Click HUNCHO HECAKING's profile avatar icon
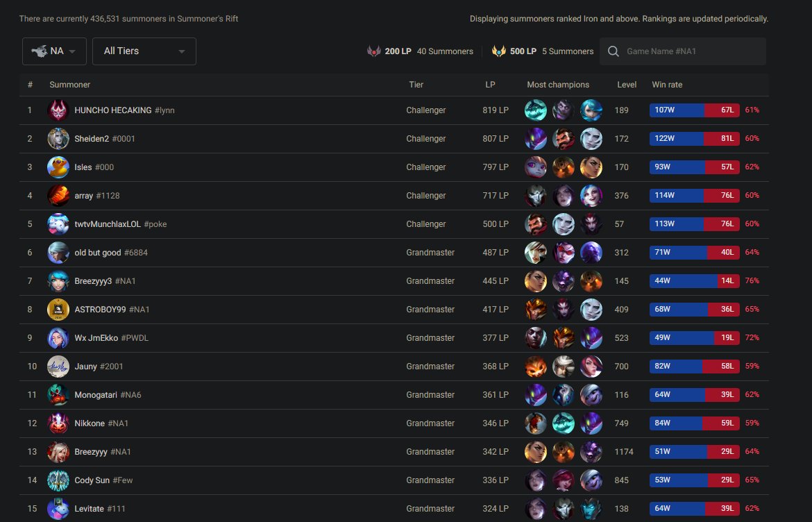812x522 pixels. [x=58, y=110]
